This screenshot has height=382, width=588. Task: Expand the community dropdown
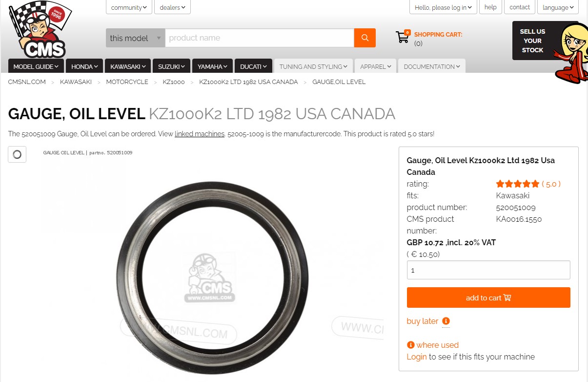coord(129,7)
